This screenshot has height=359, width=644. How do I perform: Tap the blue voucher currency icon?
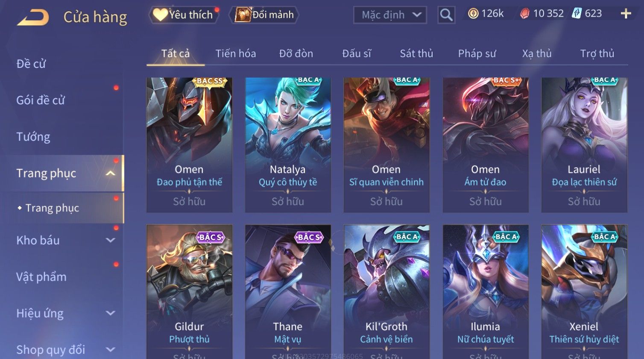577,14
